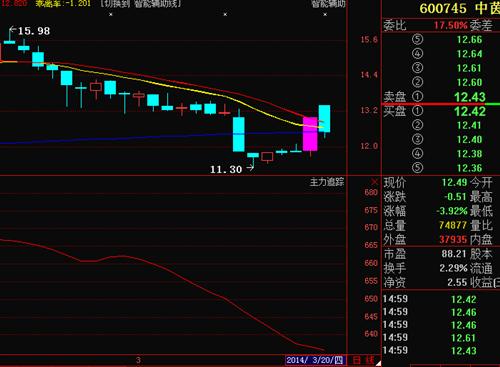Close the 主力追踪 indicator panel with red X
The height and width of the screenshot is (367, 500).
coord(375,182)
